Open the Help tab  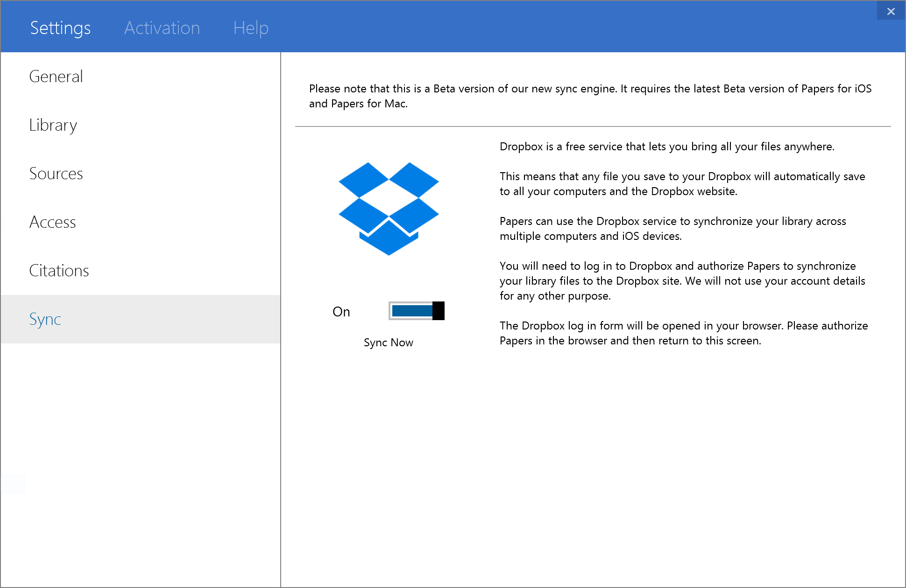(251, 28)
